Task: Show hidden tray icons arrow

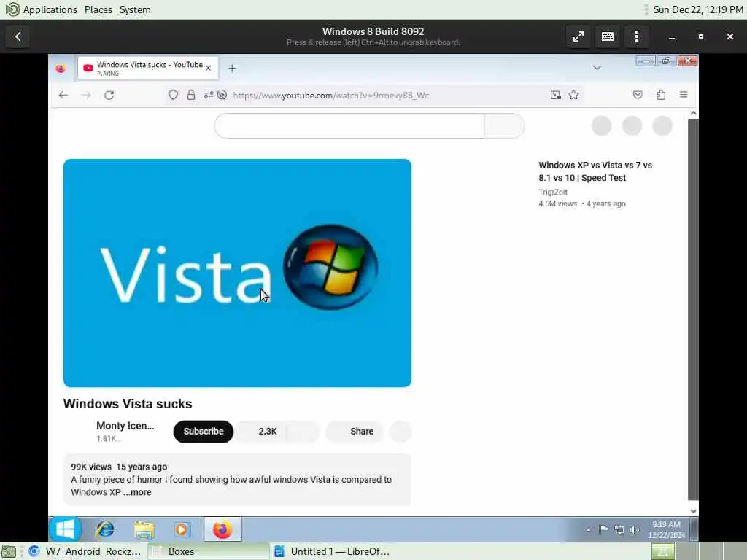Action: point(589,530)
